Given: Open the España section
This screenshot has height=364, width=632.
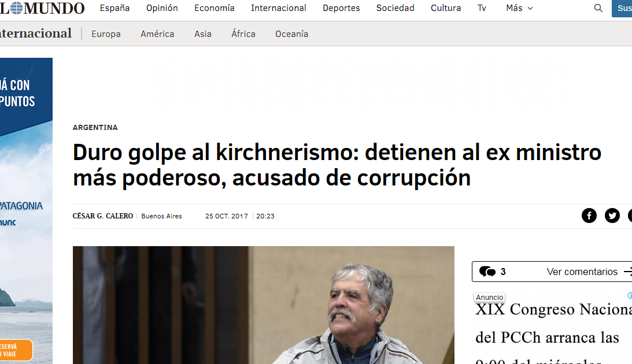Looking at the screenshot, I should tap(114, 8).
